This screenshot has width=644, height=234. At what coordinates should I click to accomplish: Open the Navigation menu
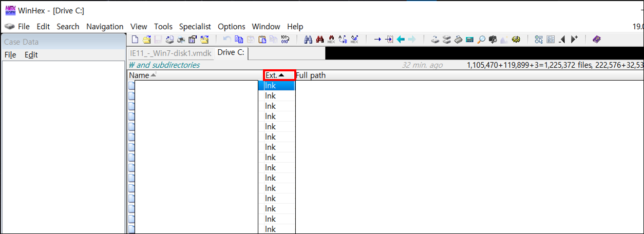[105, 26]
